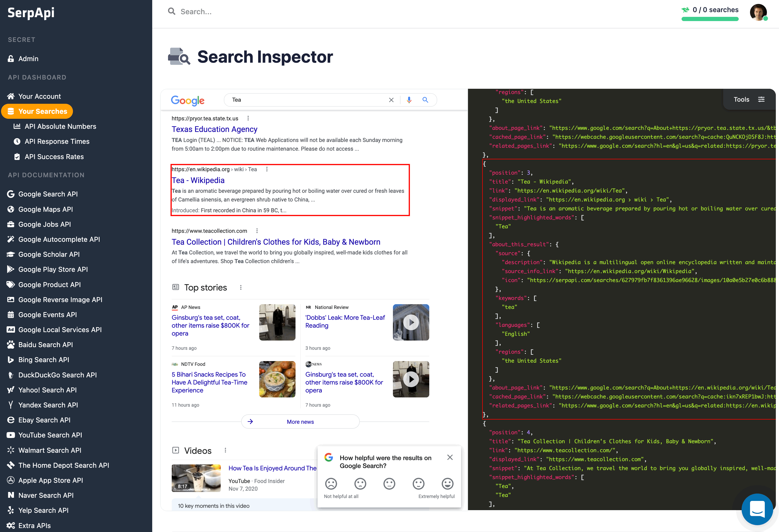The height and width of the screenshot is (532, 779).
Task: Open the Admin section
Action: pos(28,58)
